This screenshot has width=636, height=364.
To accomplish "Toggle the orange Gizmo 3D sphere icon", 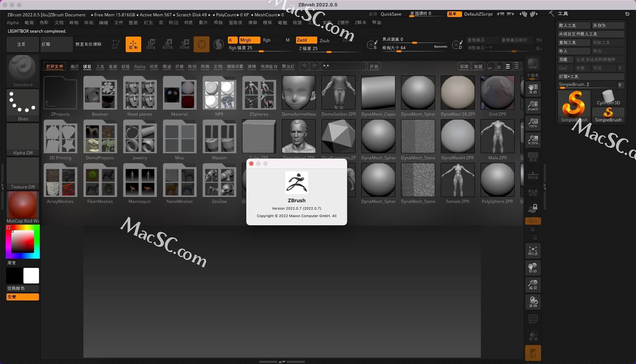I will click(x=201, y=44).
